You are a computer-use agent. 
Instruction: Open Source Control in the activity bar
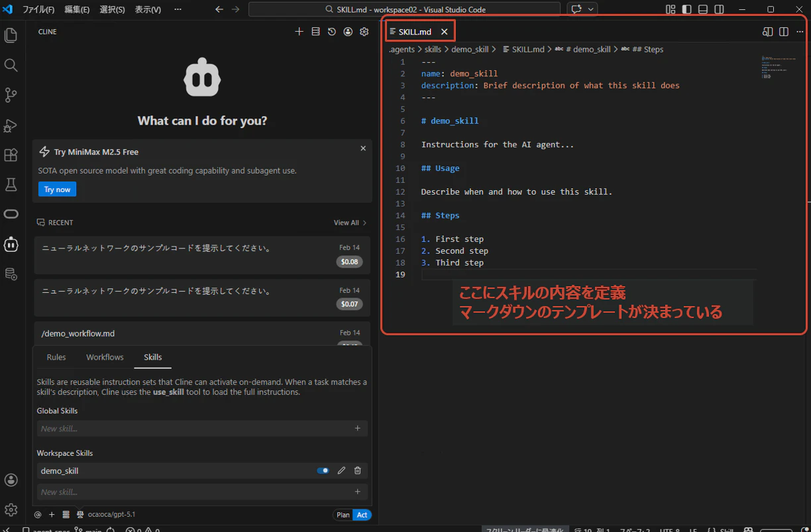point(11,95)
